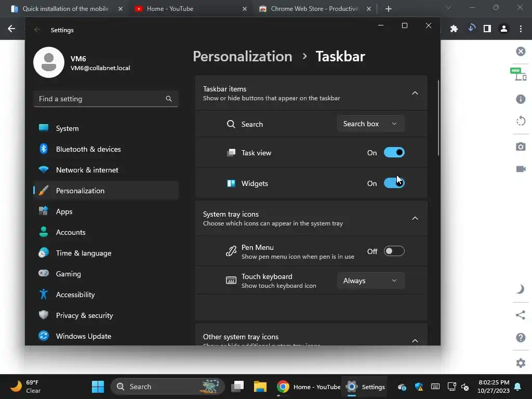Open File Explorer from the taskbar
This screenshot has height=399, width=532.
click(x=260, y=387)
